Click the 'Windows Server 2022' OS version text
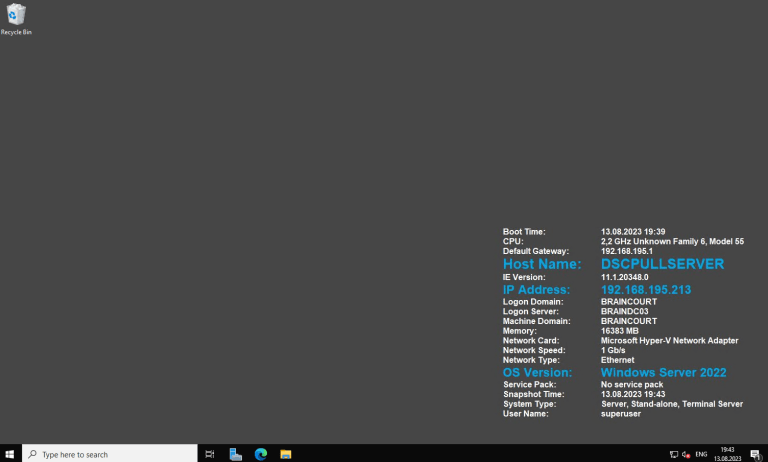 pyautogui.click(x=663, y=372)
